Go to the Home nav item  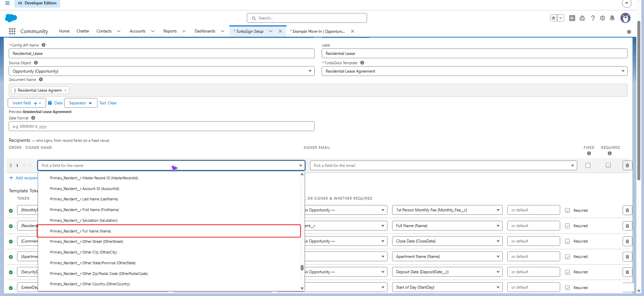point(64,31)
